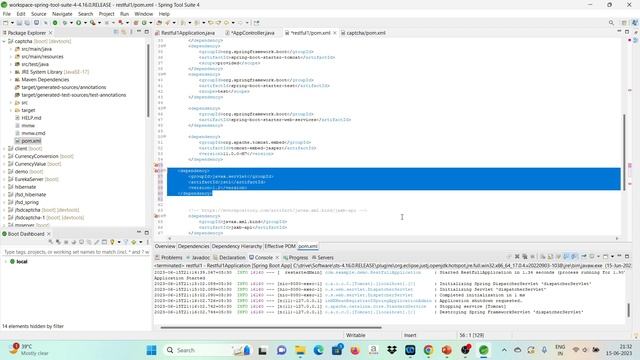Click Boot Dashboard filter text field

(x=76, y=252)
